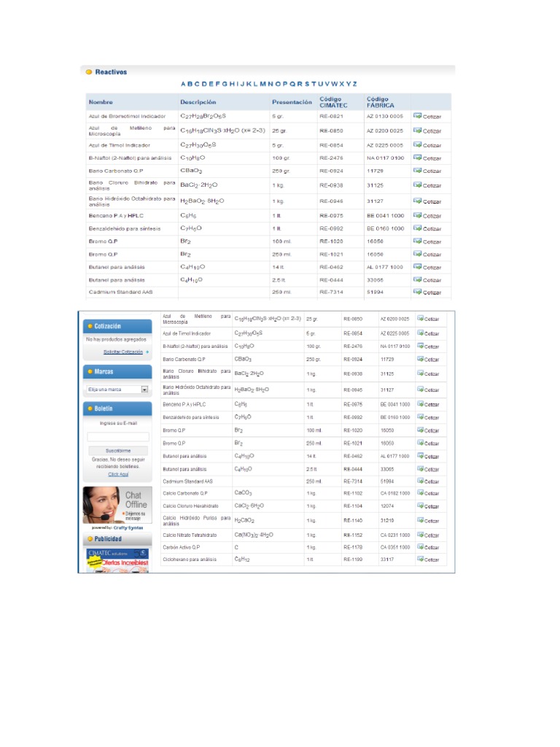Click the Boletín sidebar panel header
The image size is (560, 747).
tap(117, 409)
